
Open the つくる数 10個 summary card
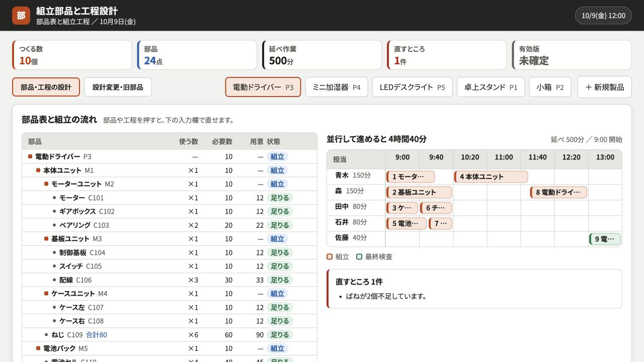point(72,55)
